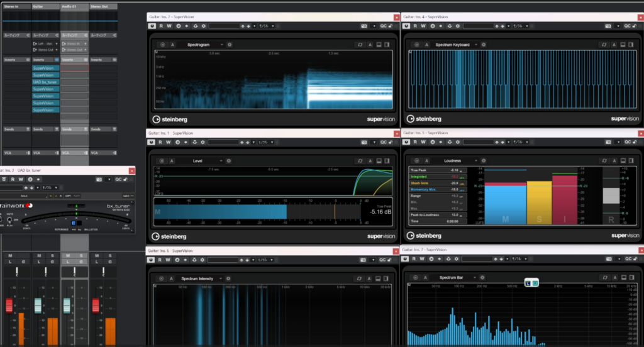Click the ルーティング routing header on Guitar channel

point(45,35)
